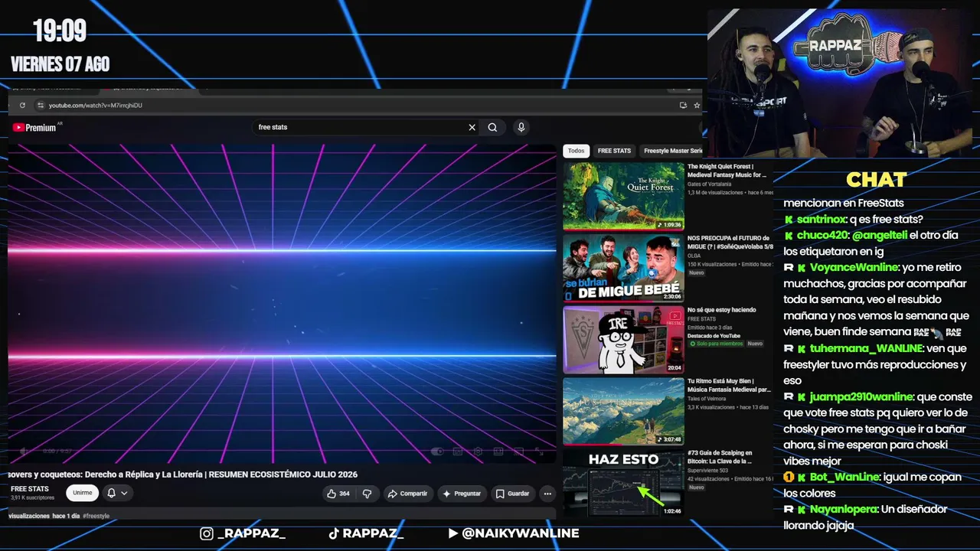The width and height of the screenshot is (980, 551).
Task: Toggle autoplay switch in the player
Action: [x=438, y=452]
